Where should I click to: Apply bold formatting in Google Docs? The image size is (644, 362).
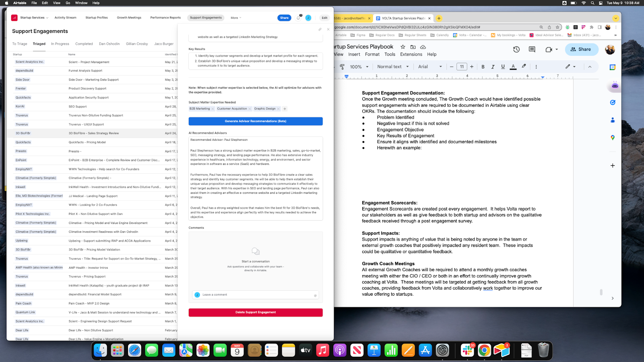pyautogui.click(x=483, y=67)
